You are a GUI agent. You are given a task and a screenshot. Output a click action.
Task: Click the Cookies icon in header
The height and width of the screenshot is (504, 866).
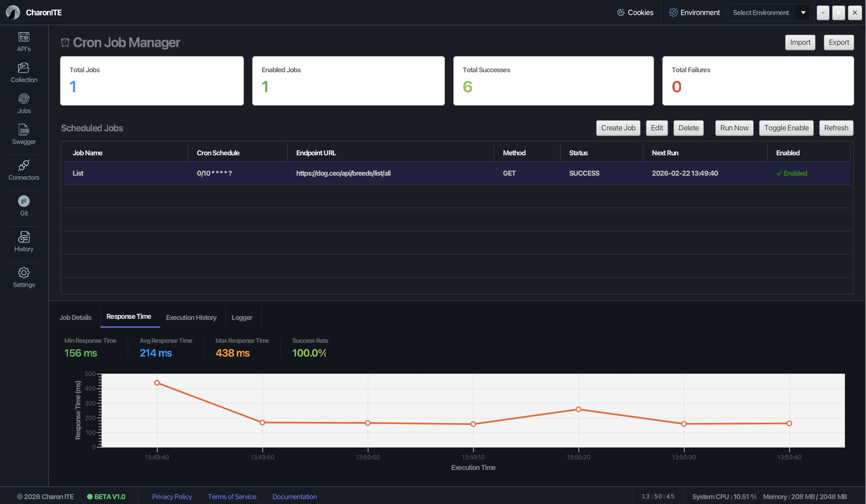click(x=621, y=13)
